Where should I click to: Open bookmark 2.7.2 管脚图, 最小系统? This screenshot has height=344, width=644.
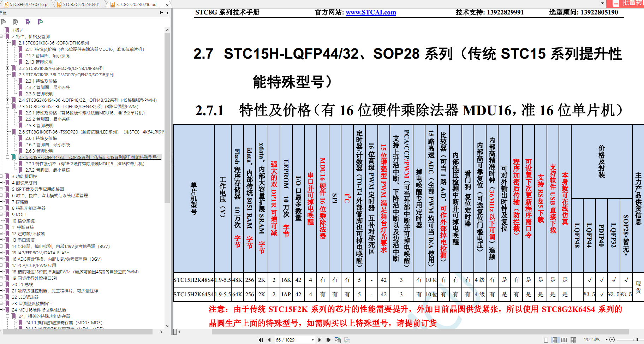(x=48, y=170)
